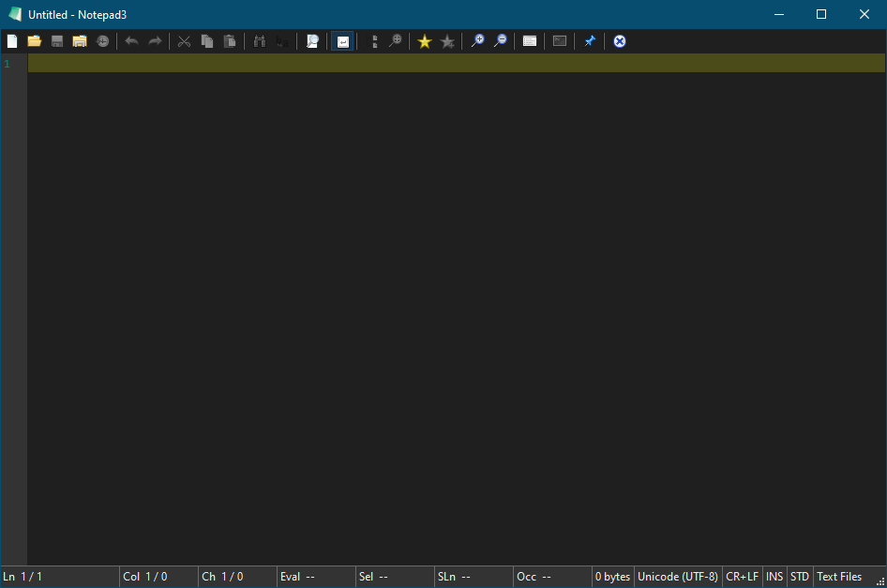887x588 pixels.
Task: Toggle STD mode in status bar
Action: [x=799, y=577]
